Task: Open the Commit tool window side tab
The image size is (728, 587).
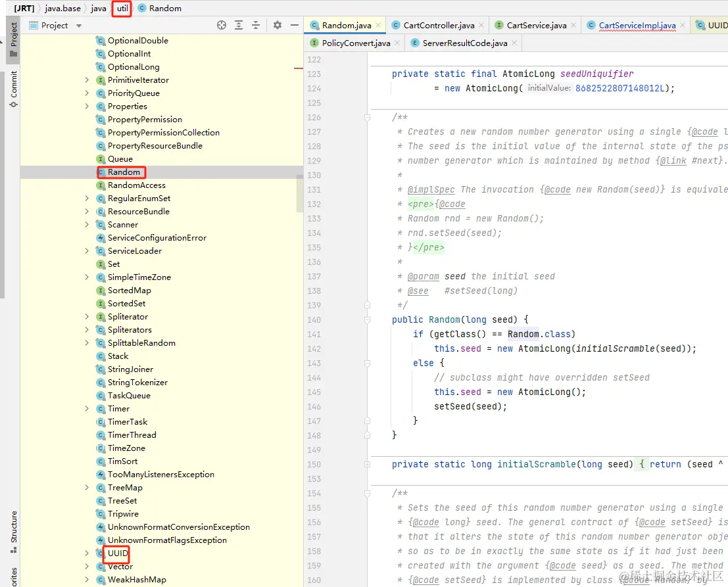Action: click(x=13, y=89)
